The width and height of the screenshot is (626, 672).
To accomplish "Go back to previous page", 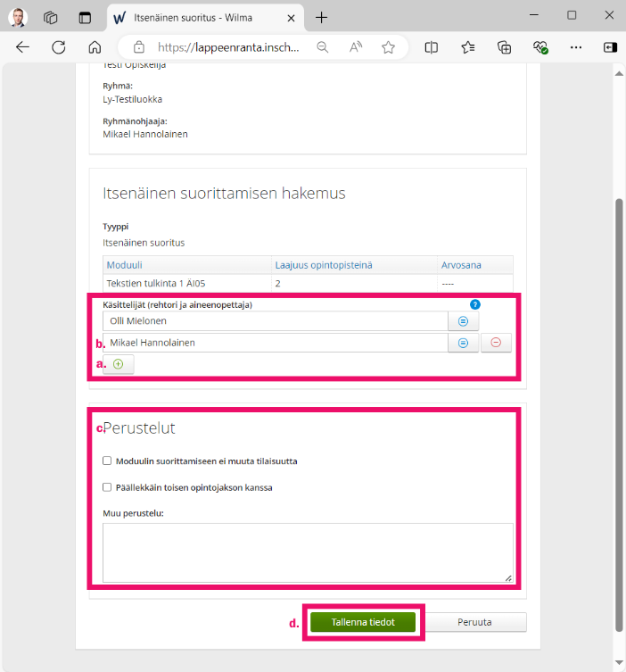I will (x=22, y=47).
